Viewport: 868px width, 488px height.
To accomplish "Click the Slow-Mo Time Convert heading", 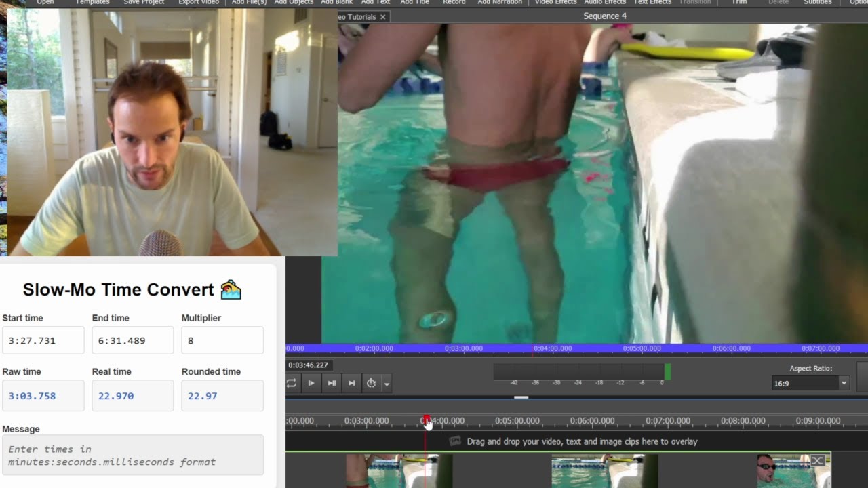I will (x=132, y=289).
